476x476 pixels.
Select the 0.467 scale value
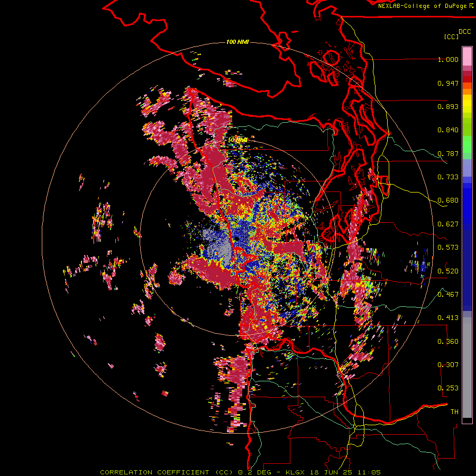coord(448,294)
